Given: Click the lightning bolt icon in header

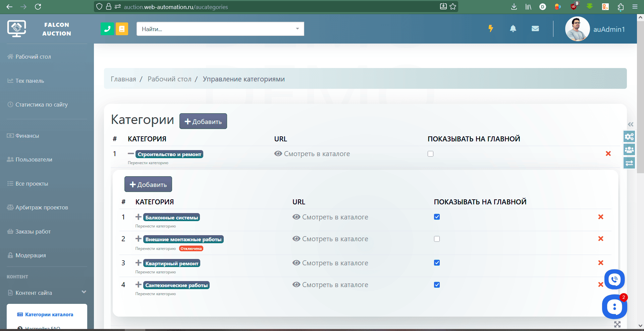Looking at the screenshot, I should click(491, 28).
